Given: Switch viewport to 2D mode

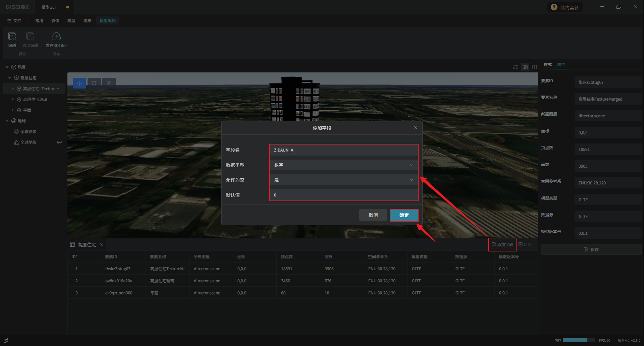Looking at the screenshot, I should coord(516,67).
